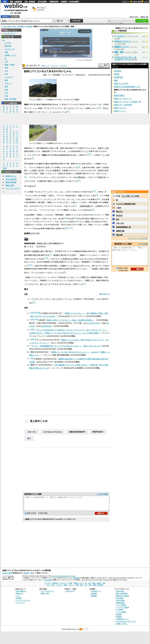Open 古語辞典 in the top navigation

[64, 1]
